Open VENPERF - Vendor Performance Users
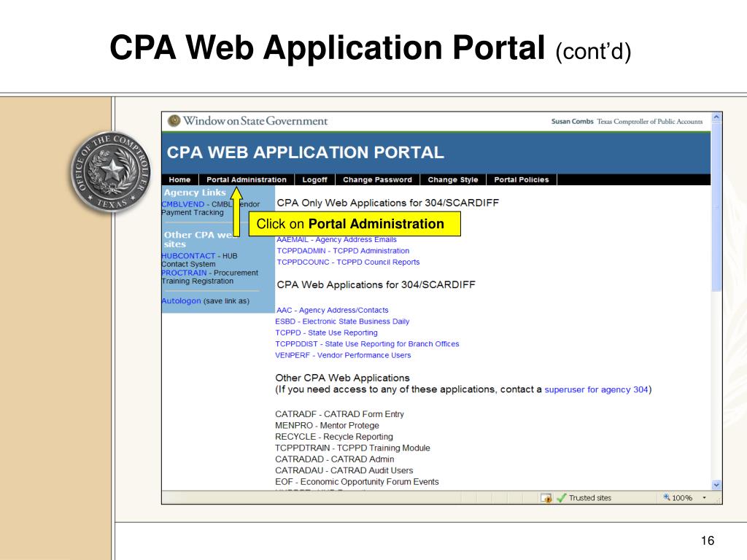Image resolution: width=747 pixels, height=560 pixels. click(x=343, y=355)
